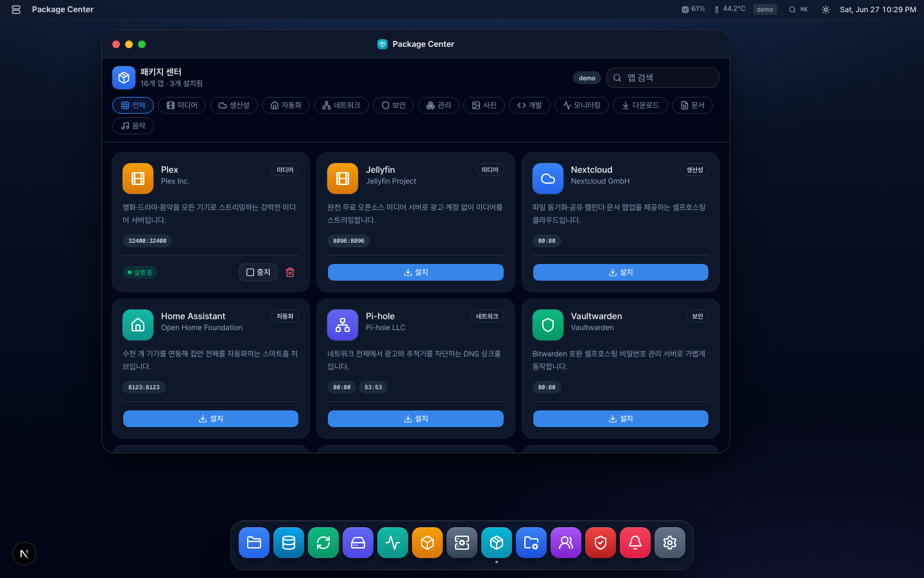Screen dimensions: 924x578
Task: Open the gray settings gear dock icon
Action: tap(670, 543)
